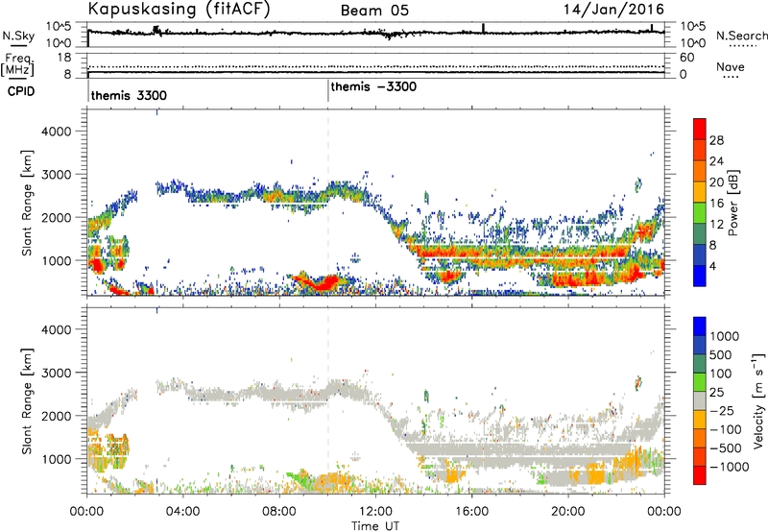768x532 pixels.
Task: Click the 'themis -3300' CPID label
Action: [x=373, y=86]
